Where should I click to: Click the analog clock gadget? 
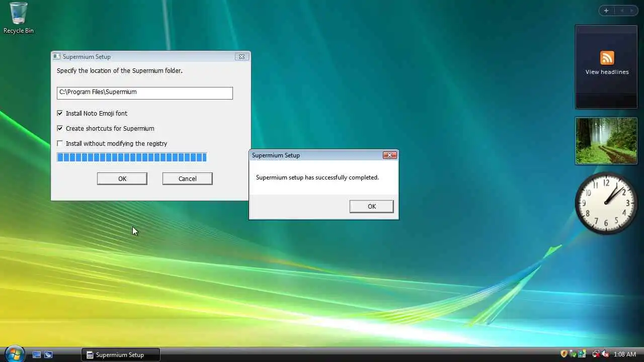tap(606, 203)
